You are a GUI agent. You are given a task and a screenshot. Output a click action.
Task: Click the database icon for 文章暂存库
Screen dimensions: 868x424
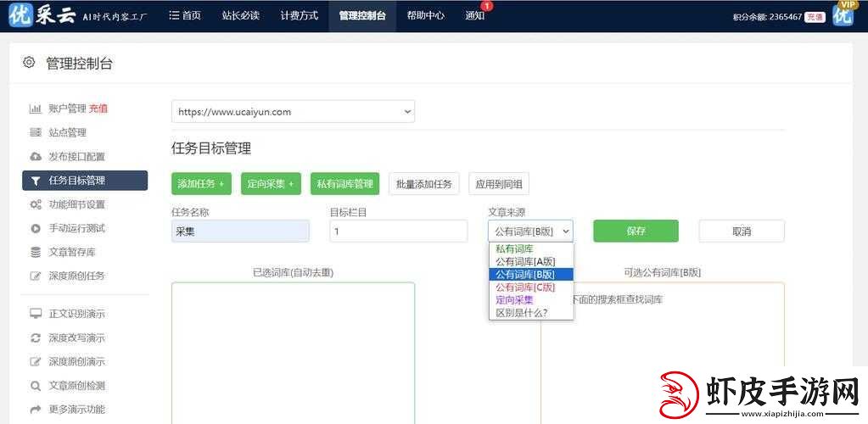[36, 252]
